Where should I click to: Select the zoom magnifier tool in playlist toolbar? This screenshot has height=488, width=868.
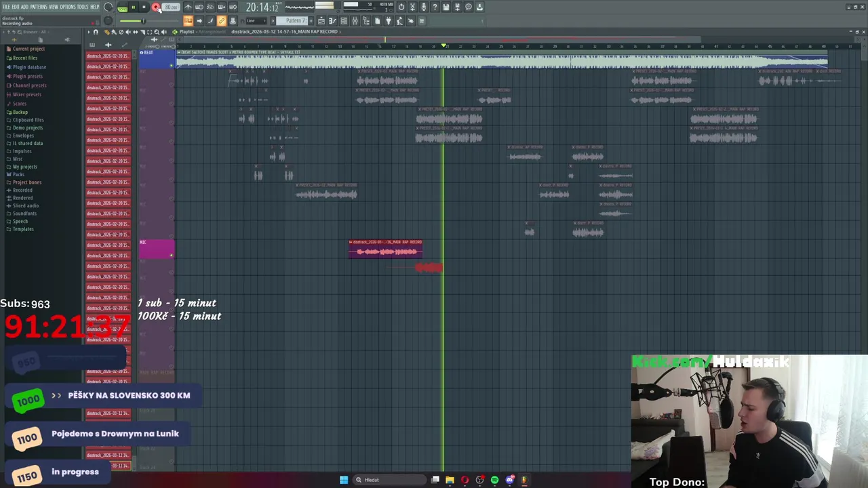(x=157, y=32)
